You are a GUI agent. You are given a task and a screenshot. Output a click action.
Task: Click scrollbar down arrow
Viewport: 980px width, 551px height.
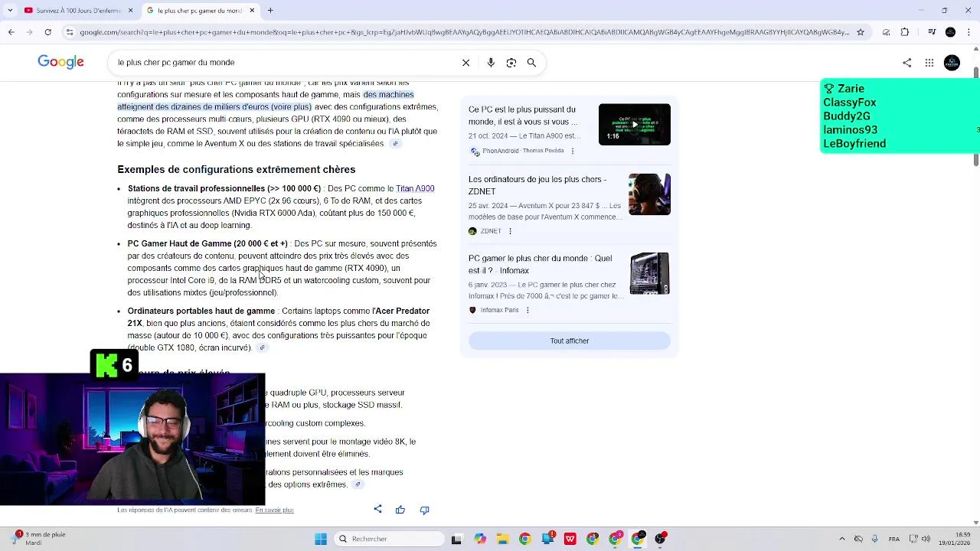coord(976,523)
